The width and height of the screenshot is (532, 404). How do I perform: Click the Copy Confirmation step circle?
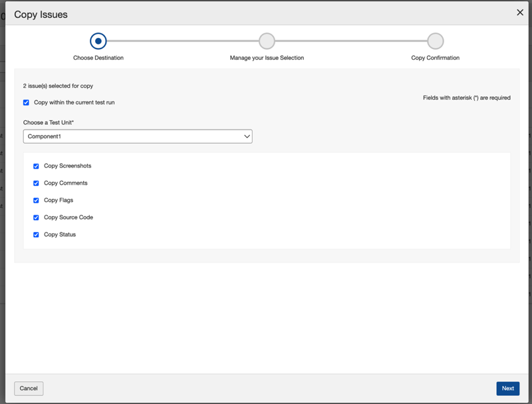(436, 41)
